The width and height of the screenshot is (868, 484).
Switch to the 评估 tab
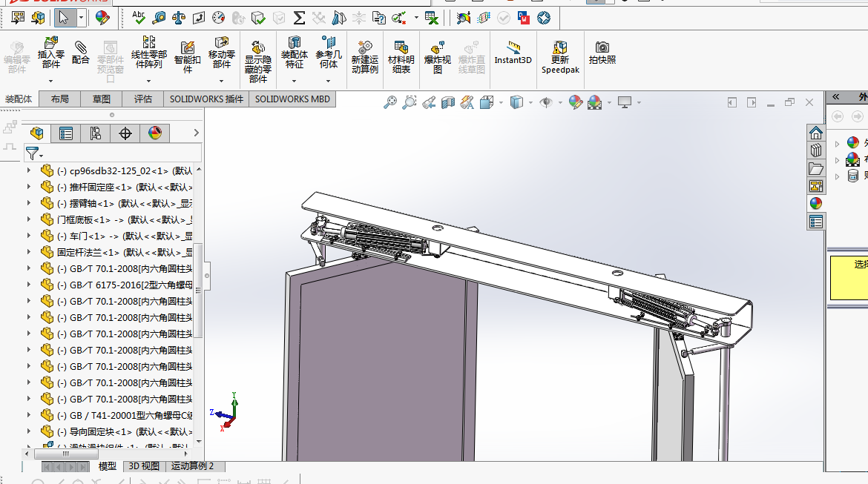pos(143,99)
